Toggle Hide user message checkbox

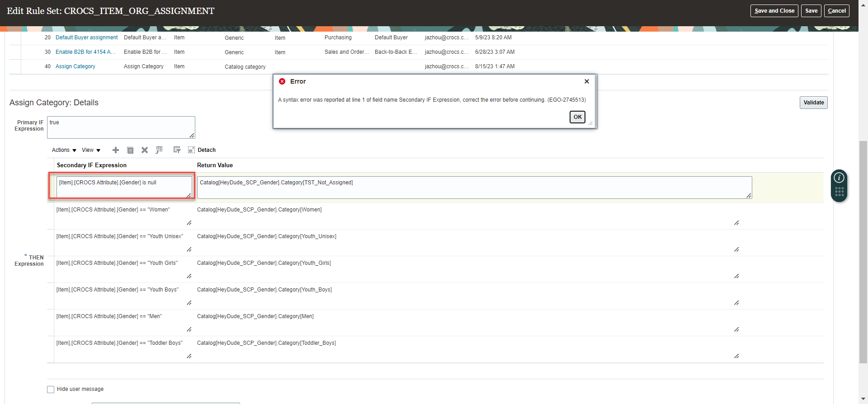(x=51, y=389)
